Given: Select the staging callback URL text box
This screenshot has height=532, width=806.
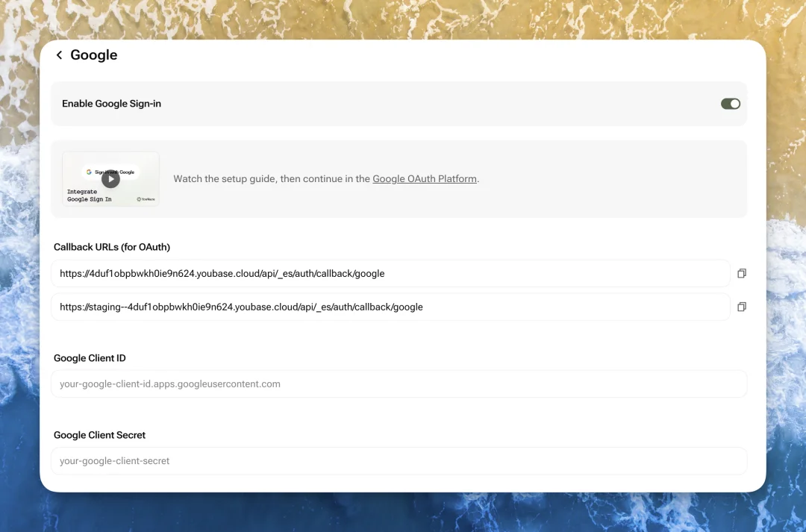Looking at the screenshot, I should [x=390, y=307].
